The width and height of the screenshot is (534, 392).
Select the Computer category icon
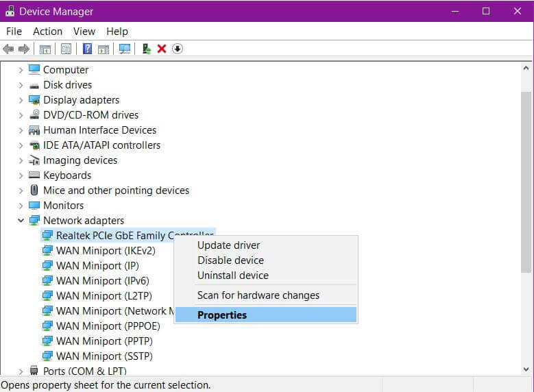(x=34, y=69)
